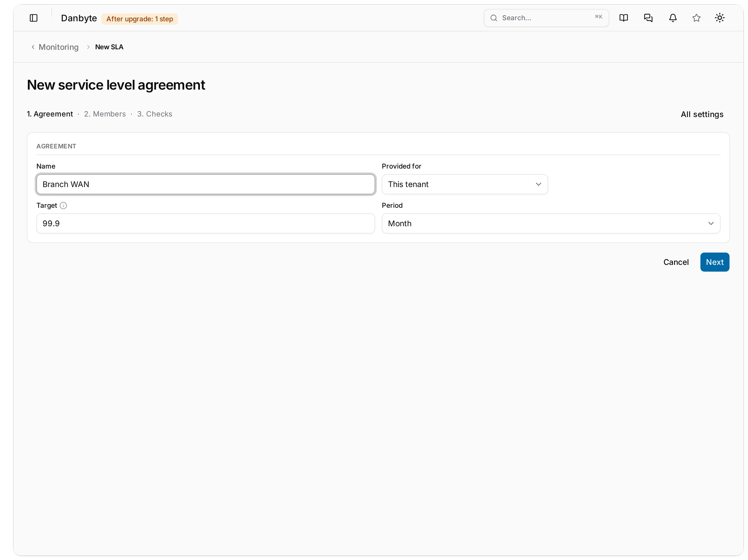Open All settings link
748x560 pixels.
pyautogui.click(x=702, y=114)
